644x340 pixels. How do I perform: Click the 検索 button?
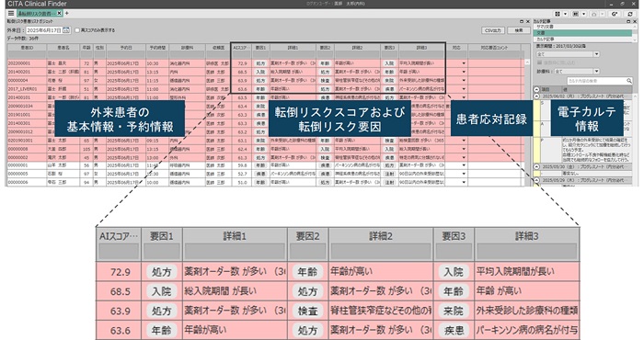519,30
